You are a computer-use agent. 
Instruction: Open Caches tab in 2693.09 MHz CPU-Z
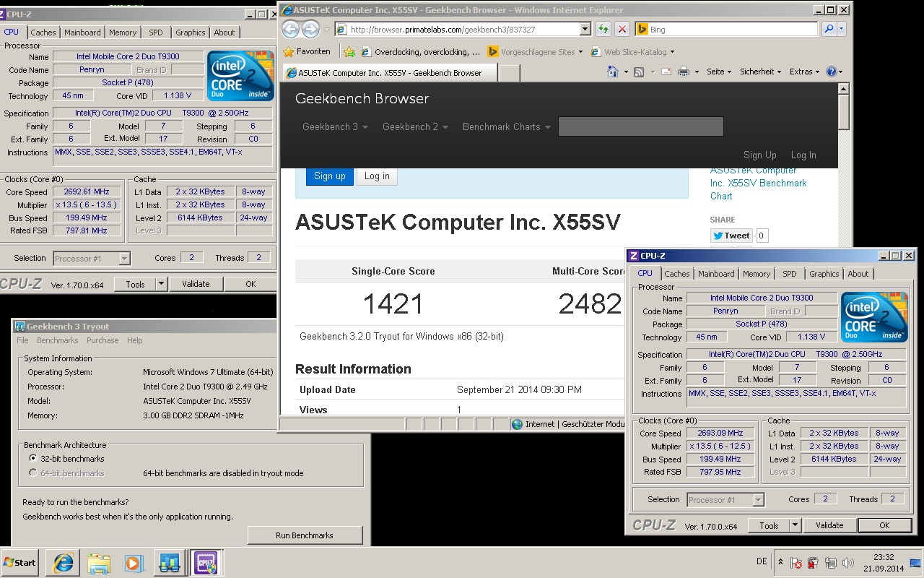(x=677, y=274)
